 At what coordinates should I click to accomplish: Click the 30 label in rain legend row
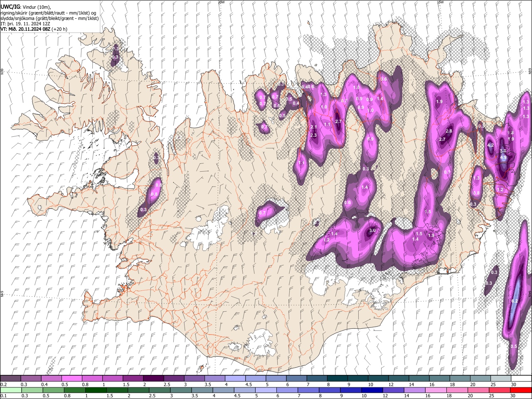pyautogui.click(x=513, y=396)
